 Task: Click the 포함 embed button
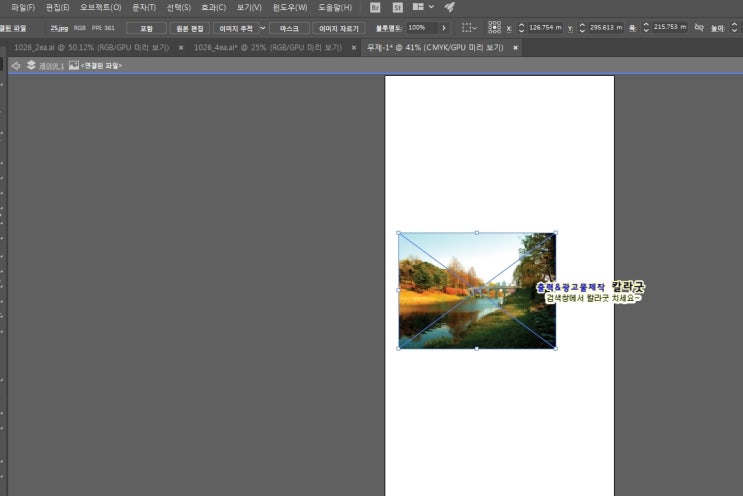[146, 28]
